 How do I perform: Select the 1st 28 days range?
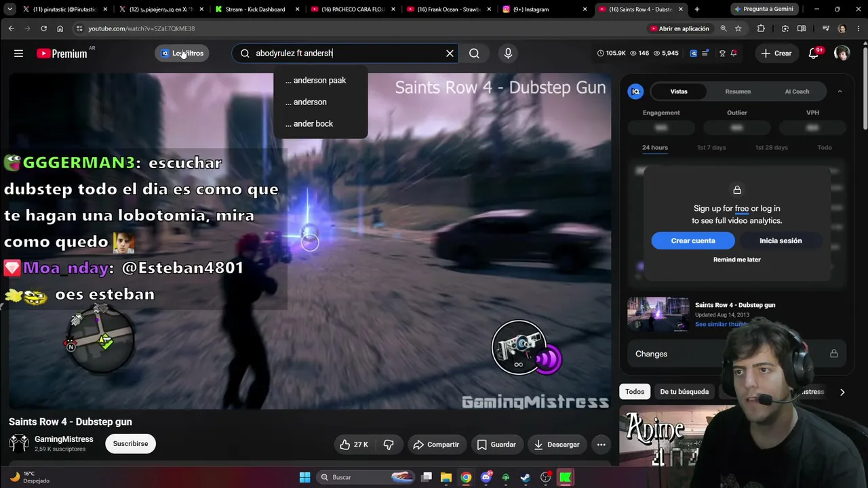pyautogui.click(x=772, y=148)
